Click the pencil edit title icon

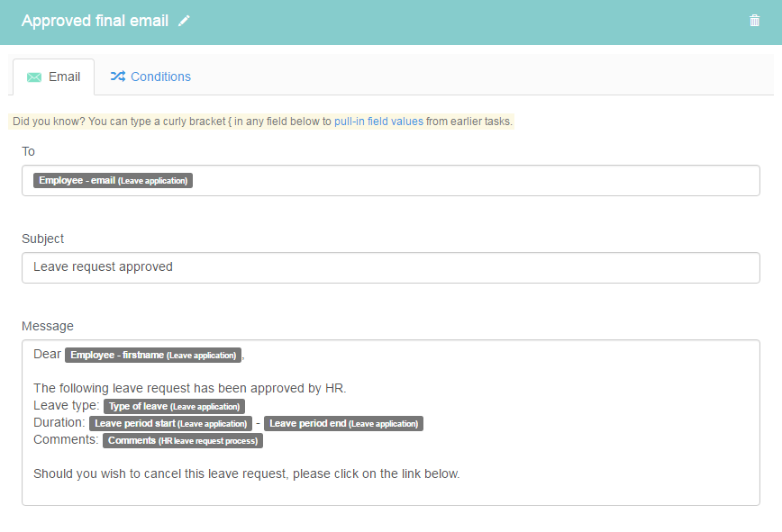tap(184, 21)
